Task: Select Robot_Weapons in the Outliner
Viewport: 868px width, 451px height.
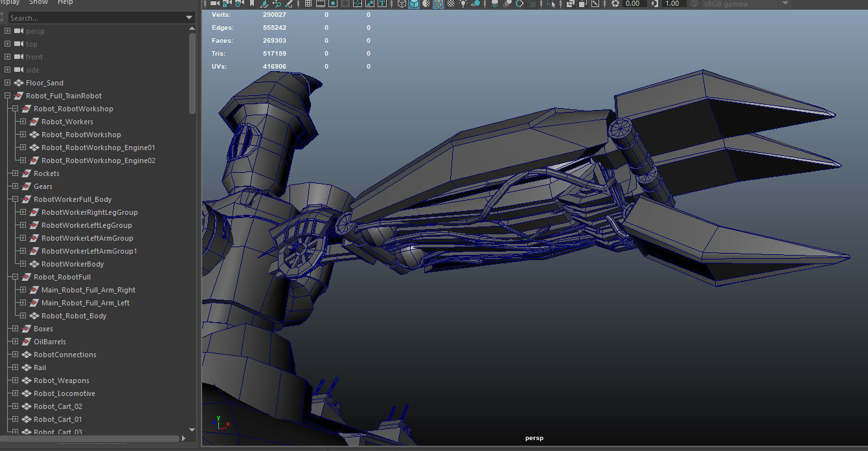Action: pos(62,380)
